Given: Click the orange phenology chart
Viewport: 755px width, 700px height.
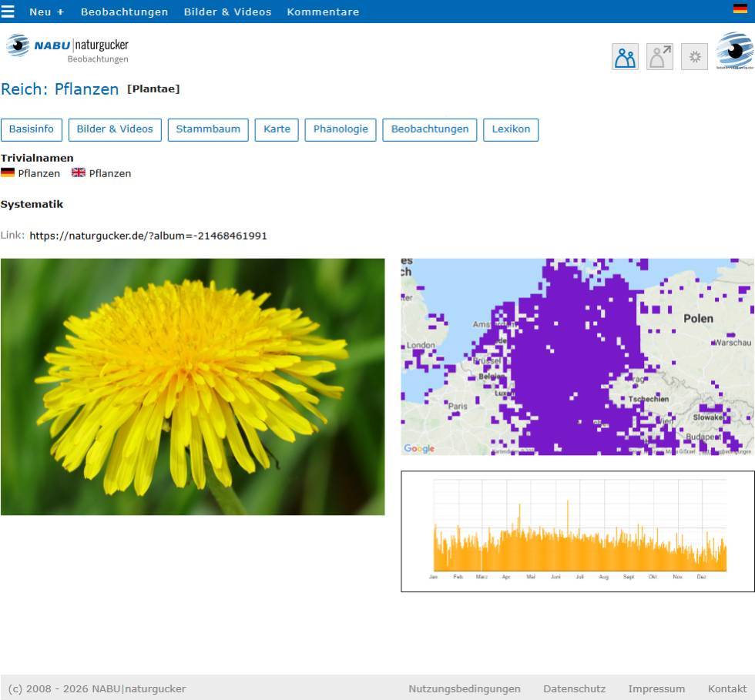Looking at the screenshot, I should [577, 531].
